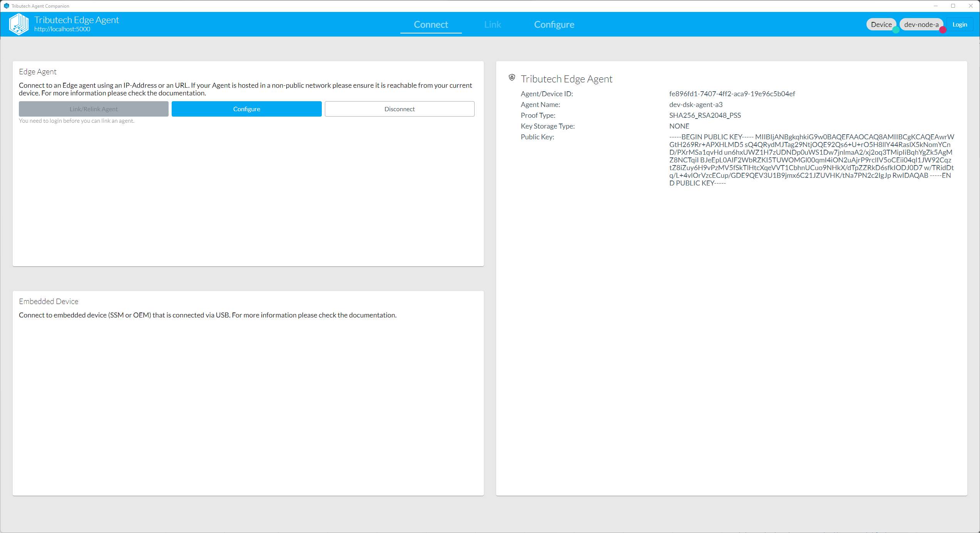Open the Link tab

pos(493,25)
